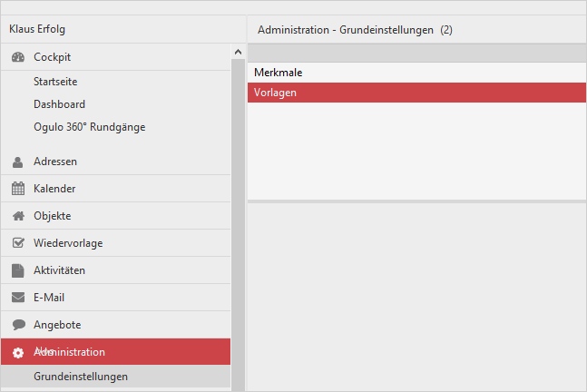Image resolution: width=587 pixels, height=392 pixels.
Task: Click the Objekte house icon
Action: (x=17, y=216)
